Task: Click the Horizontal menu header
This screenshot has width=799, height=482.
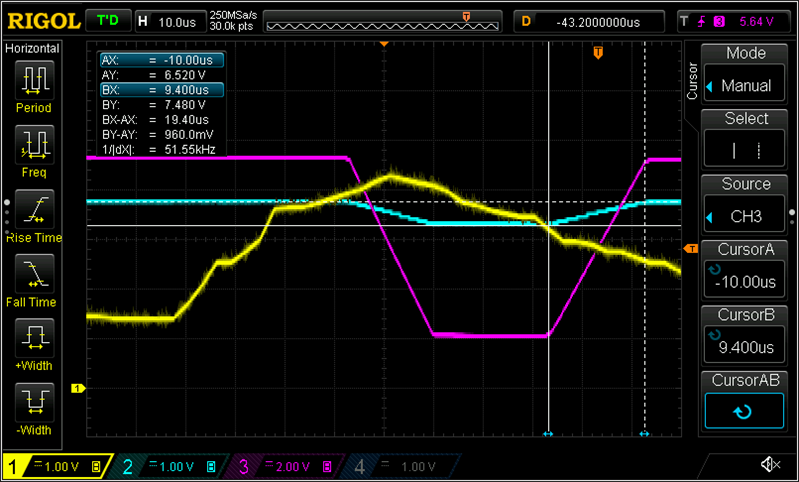Action: pos(33,48)
